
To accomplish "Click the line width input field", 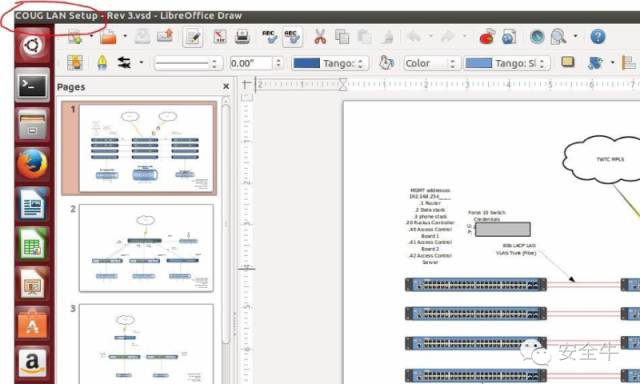I will pyautogui.click(x=251, y=63).
